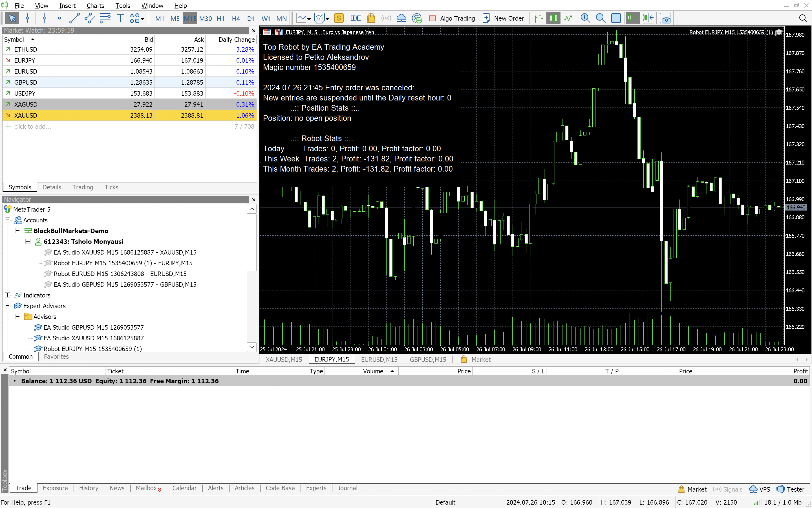Open the Mailbox tab
The width and height of the screenshot is (812, 508).
(x=148, y=488)
